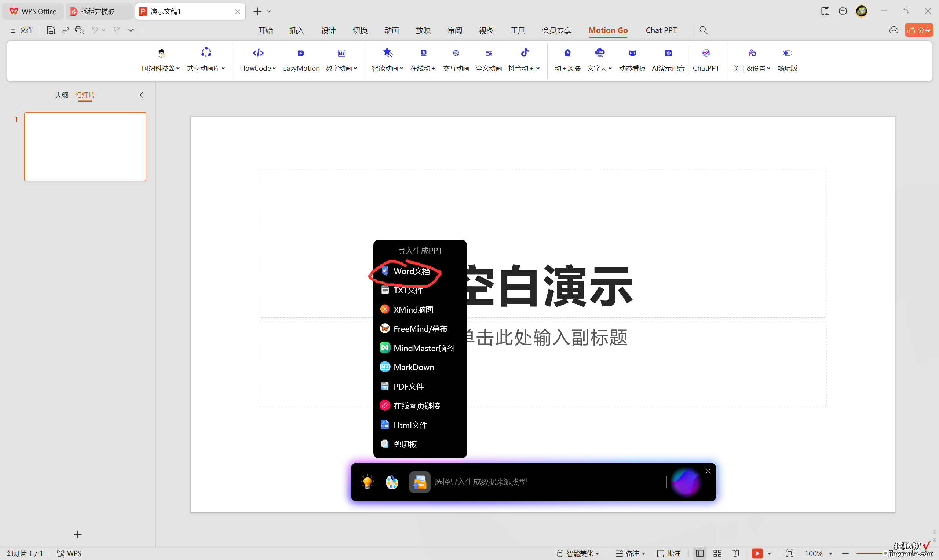Open 国纳科技酱 in the ribbon
The height and width of the screenshot is (560, 939).
pyautogui.click(x=161, y=60)
